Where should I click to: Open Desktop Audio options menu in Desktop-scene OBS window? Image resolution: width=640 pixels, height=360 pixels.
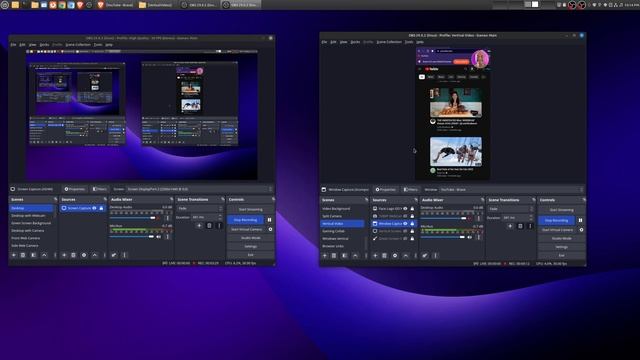[x=168, y=218]
